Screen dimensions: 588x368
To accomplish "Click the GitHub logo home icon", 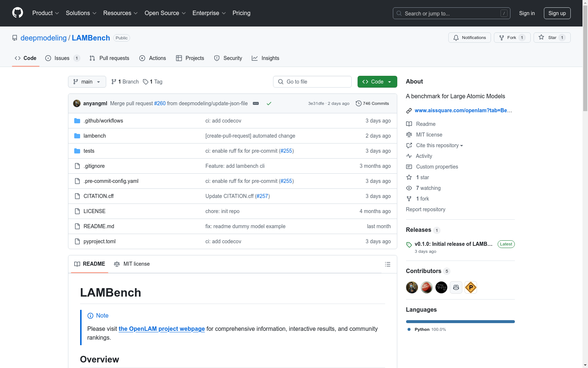I will [x=18, y=13].
